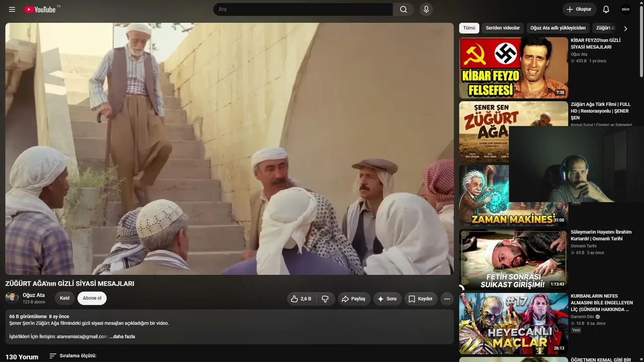The height and width of the screenshot is (362, 644).
Task: Open the Oğuz Ata channel name link below video
Action: click(34, 295)
